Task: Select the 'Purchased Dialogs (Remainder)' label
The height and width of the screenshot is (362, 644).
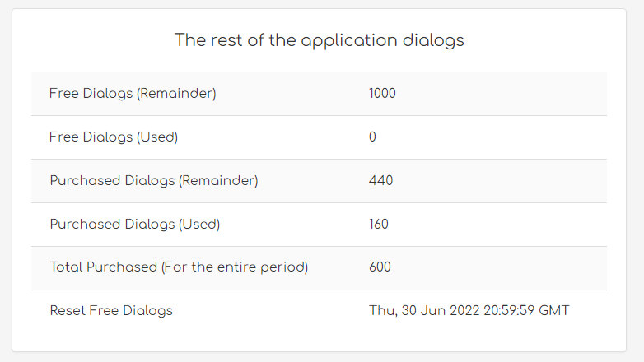Action: click(x=154, y=181)
